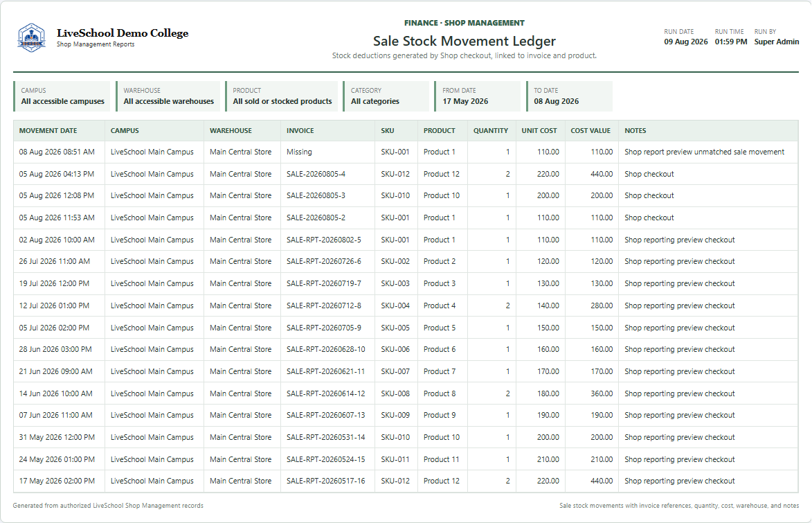Click the LiveSchool Demo College crest logo
This screenshot has width=812, height=523.
click(x=32, y=37)
